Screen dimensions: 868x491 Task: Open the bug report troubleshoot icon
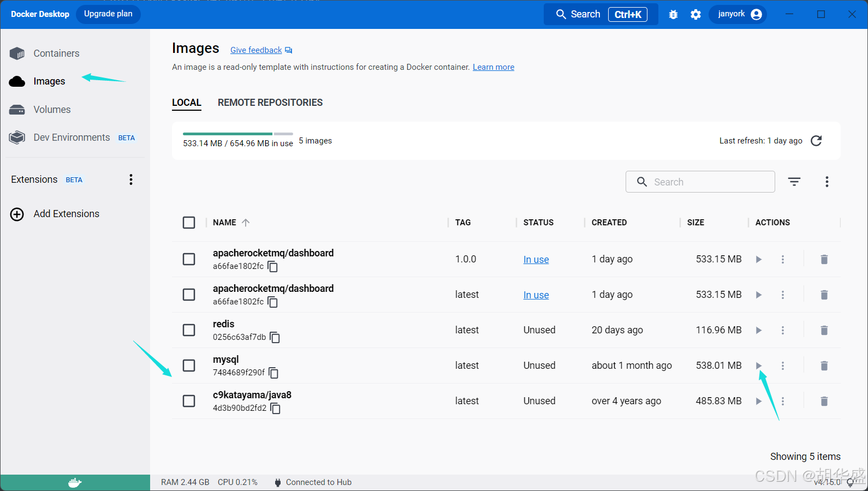pos(673,15)
